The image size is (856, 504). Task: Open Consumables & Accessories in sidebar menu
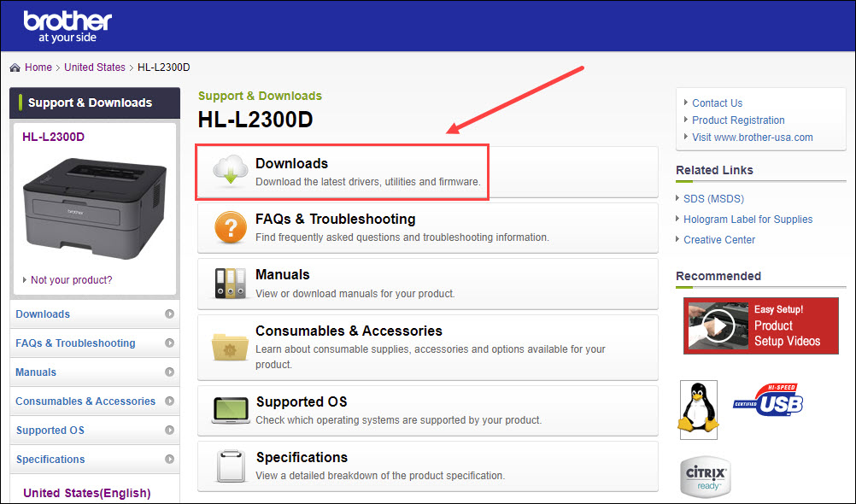pos(85,401)
